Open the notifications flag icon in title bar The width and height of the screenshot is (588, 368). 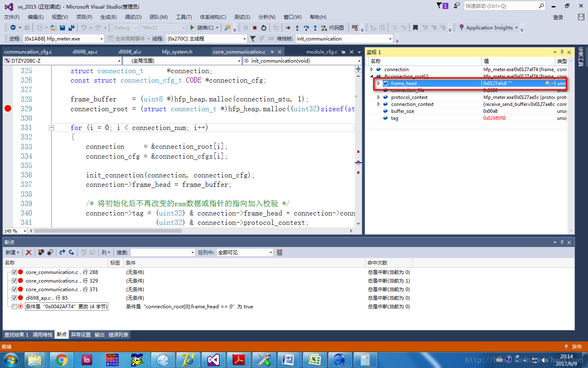coord(442,6)
